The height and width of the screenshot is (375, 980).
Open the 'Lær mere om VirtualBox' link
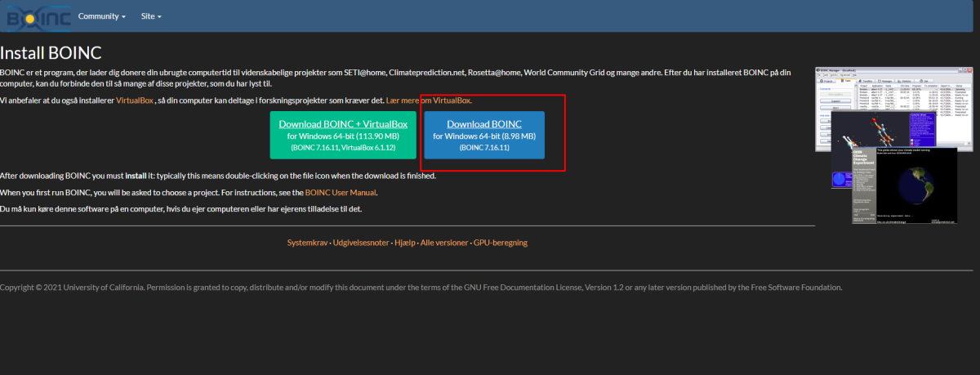[x=429, y=100]
